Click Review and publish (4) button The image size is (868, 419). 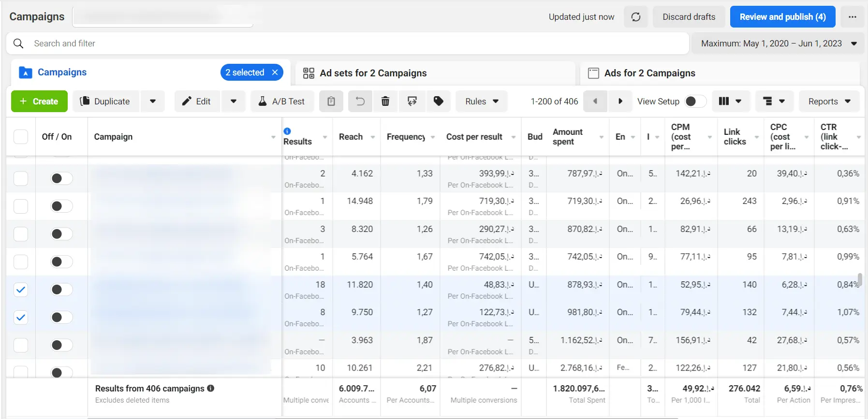click(782, 17)
